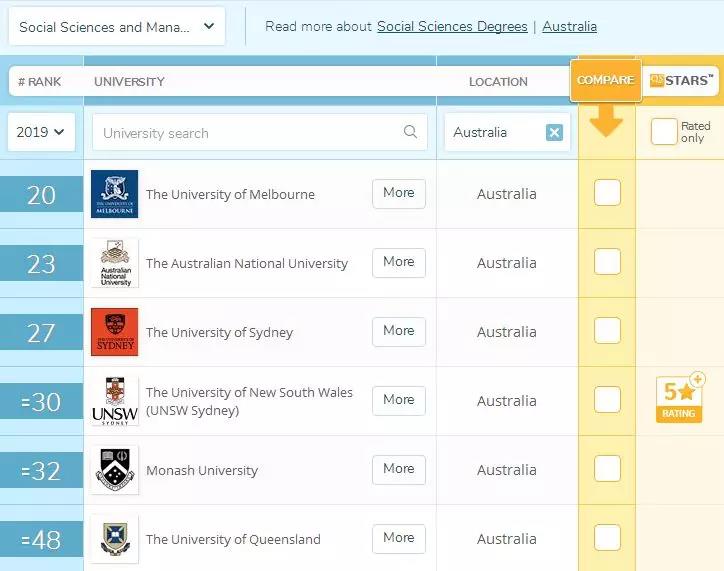Screen dimensions: 724x571
Task: Click the UNSW Sydney logo
Action: (115, 401)
